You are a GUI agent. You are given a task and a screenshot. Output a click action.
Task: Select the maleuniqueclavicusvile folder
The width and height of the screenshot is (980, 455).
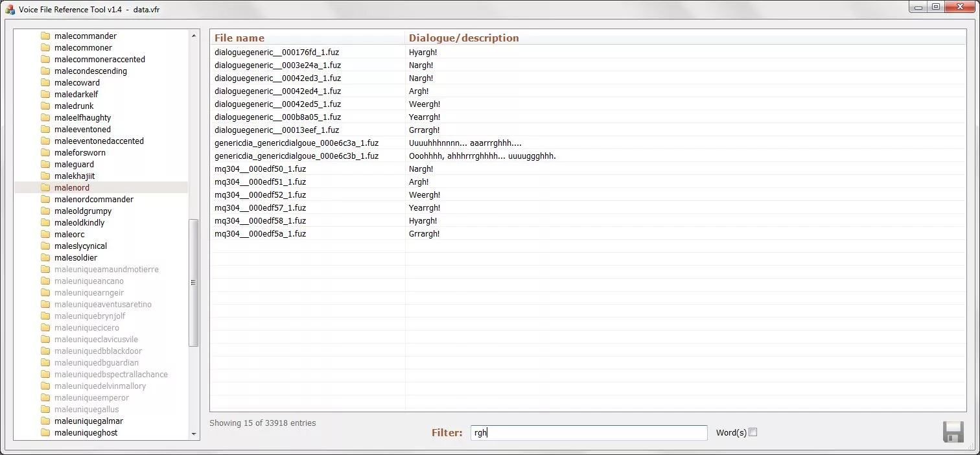(96, 340)
